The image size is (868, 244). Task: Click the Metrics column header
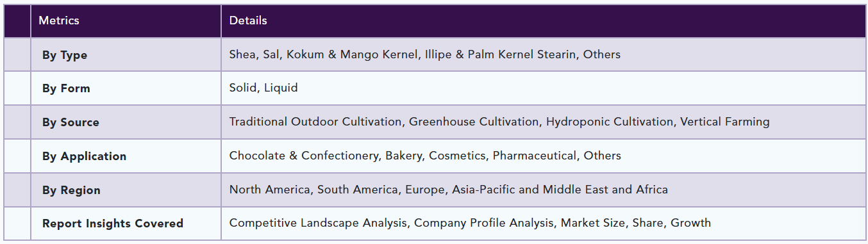tap(59, 20)
